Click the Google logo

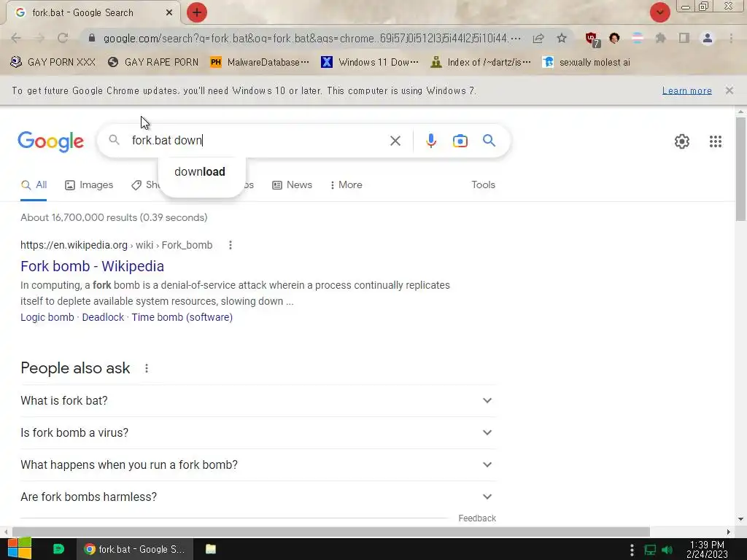coord(50,141)
